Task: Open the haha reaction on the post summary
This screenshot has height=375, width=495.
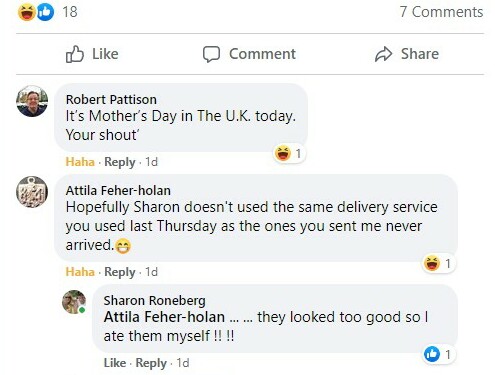Action: 27,12
